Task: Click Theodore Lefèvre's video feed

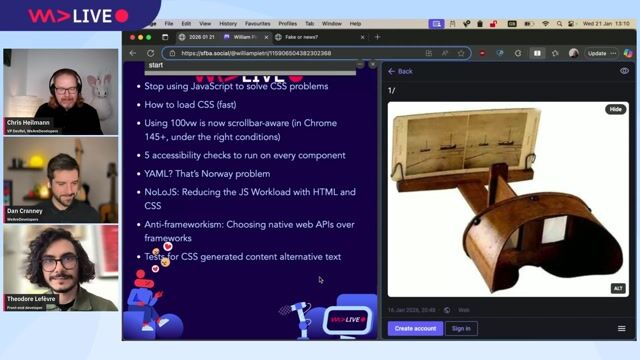Action: 61,268
